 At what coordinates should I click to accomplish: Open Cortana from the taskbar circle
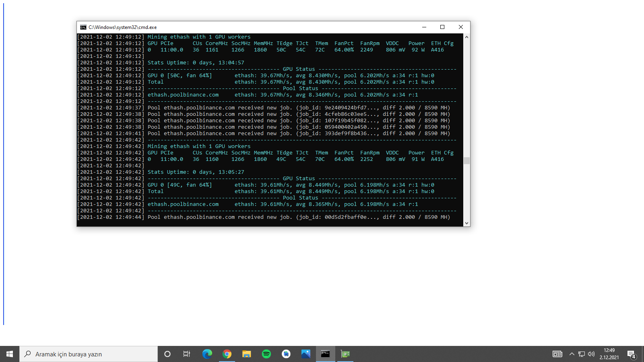167,354
